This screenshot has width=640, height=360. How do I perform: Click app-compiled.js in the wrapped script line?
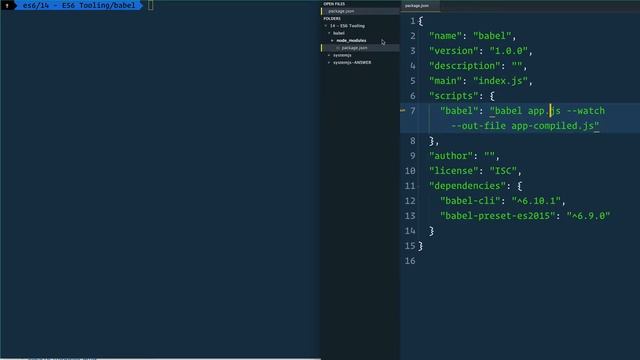click(552, 126)
